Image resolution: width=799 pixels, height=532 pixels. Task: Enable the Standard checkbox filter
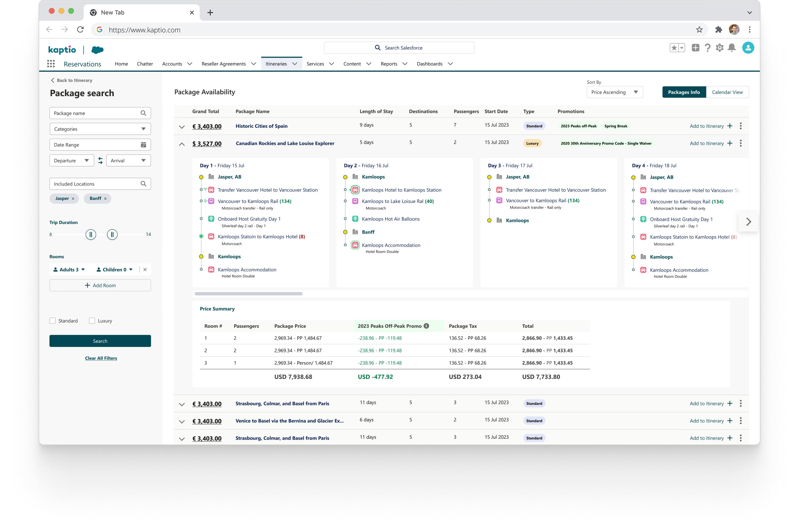coord(53,321)
